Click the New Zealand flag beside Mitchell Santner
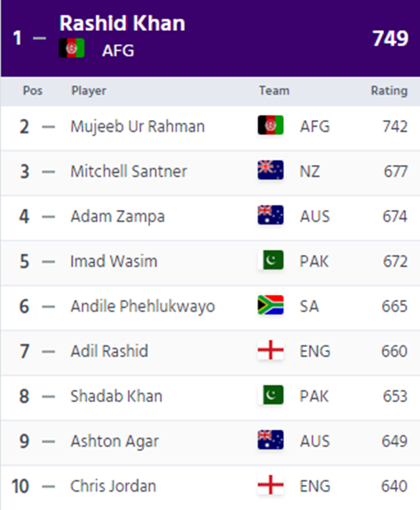This screenshot has height=510, width=420. pos(270,170)
